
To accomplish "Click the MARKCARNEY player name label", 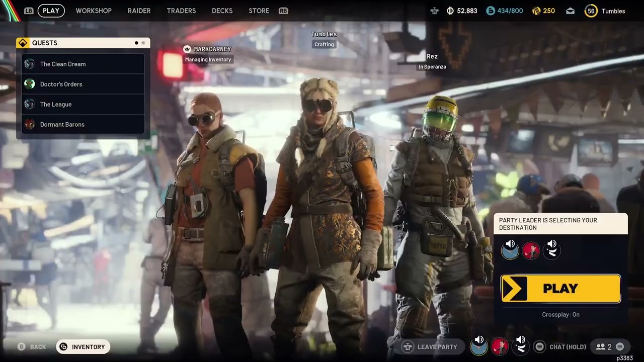I will point(212,49).
